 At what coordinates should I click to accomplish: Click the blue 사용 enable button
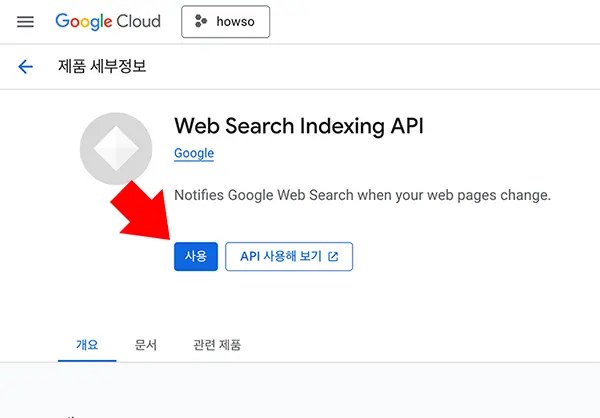click(x=196, y=256)
